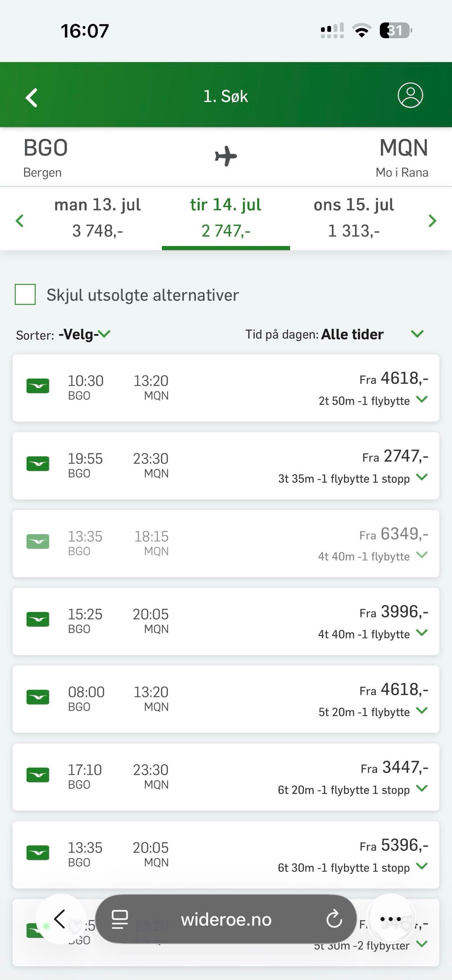Tap wideroe.no address bar
This screenshot has height=980, width=452.
coord(226,919)
